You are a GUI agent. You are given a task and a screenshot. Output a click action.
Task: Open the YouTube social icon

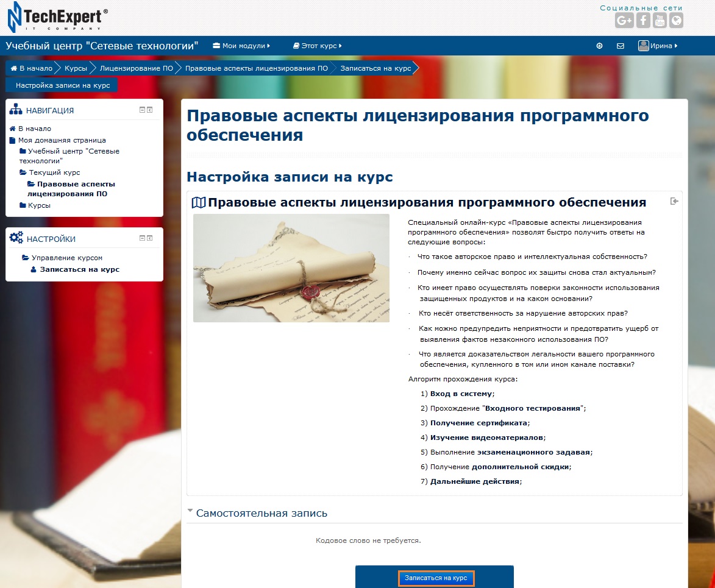(660, 20)
